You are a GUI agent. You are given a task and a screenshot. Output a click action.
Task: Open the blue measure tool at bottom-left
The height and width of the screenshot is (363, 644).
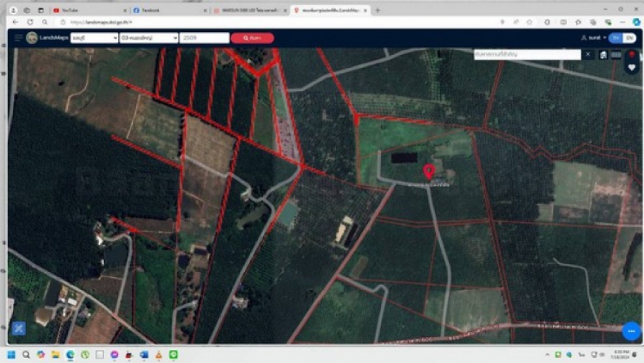(x=19, y=328)
